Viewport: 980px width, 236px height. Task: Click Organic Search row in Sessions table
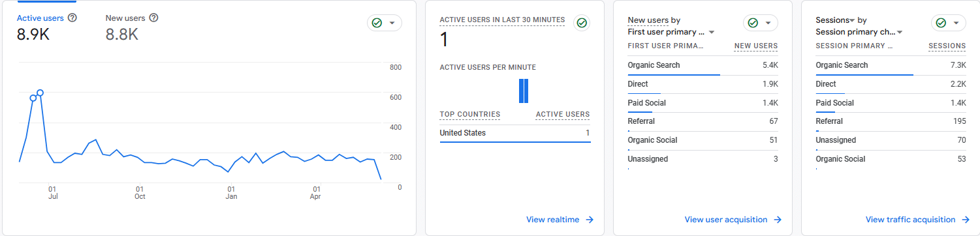pos(891,65)
